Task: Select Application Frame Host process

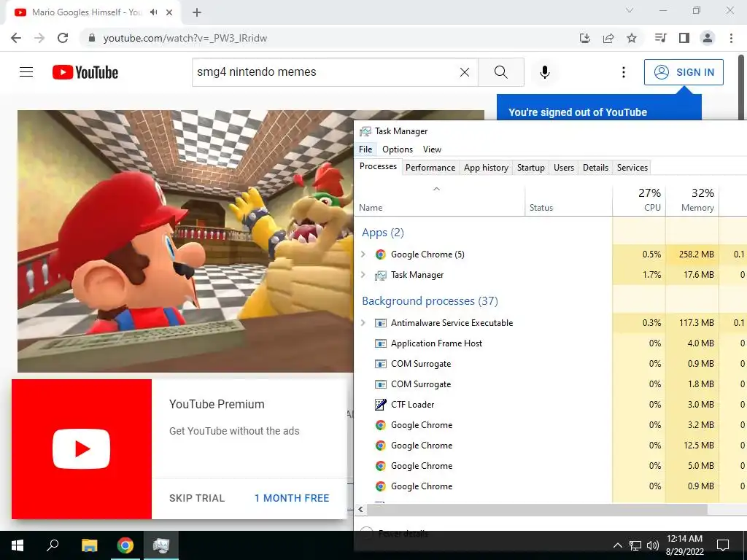Action: point(551,343)
